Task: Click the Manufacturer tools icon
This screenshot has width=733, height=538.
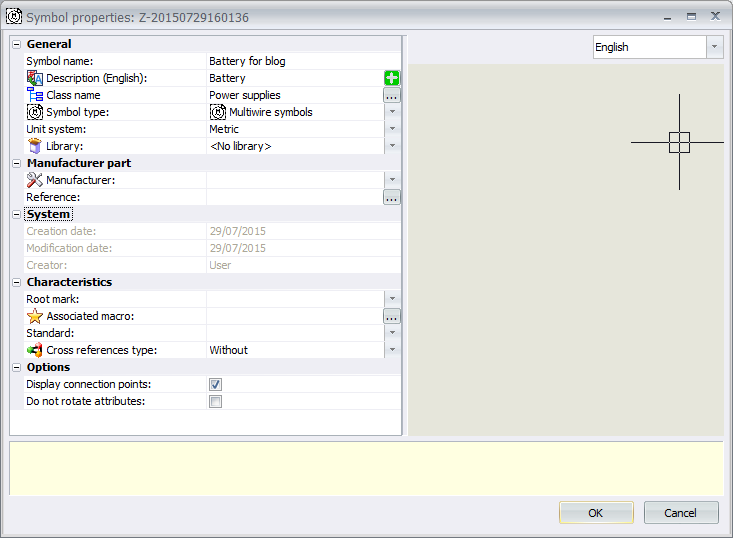Action: coord(35,180)
